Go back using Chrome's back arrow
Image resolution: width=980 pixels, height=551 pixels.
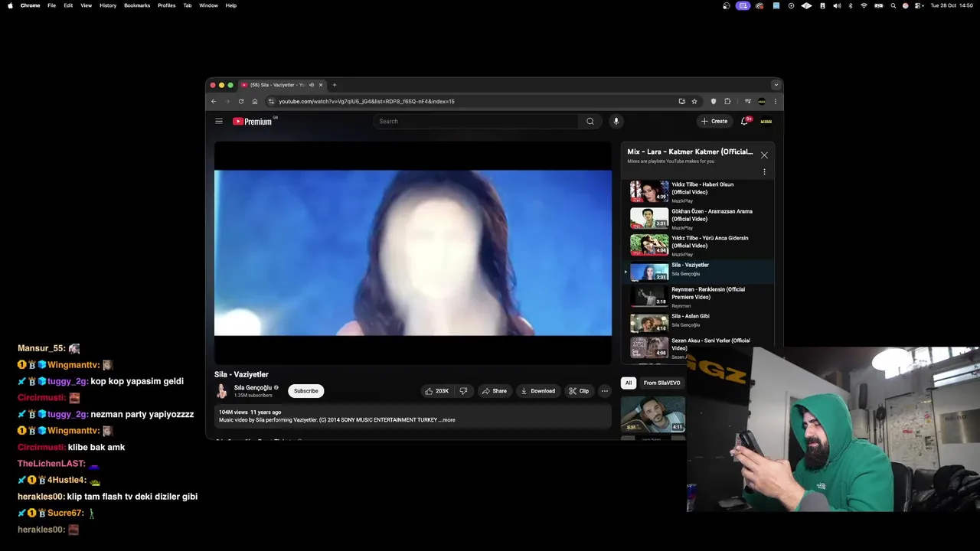(214, 101)
